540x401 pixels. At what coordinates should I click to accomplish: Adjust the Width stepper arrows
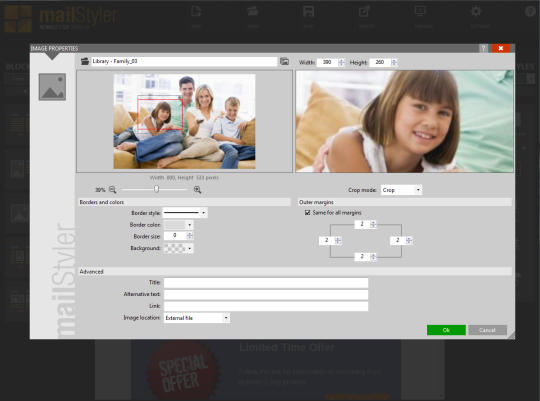[x=341, y=62]
